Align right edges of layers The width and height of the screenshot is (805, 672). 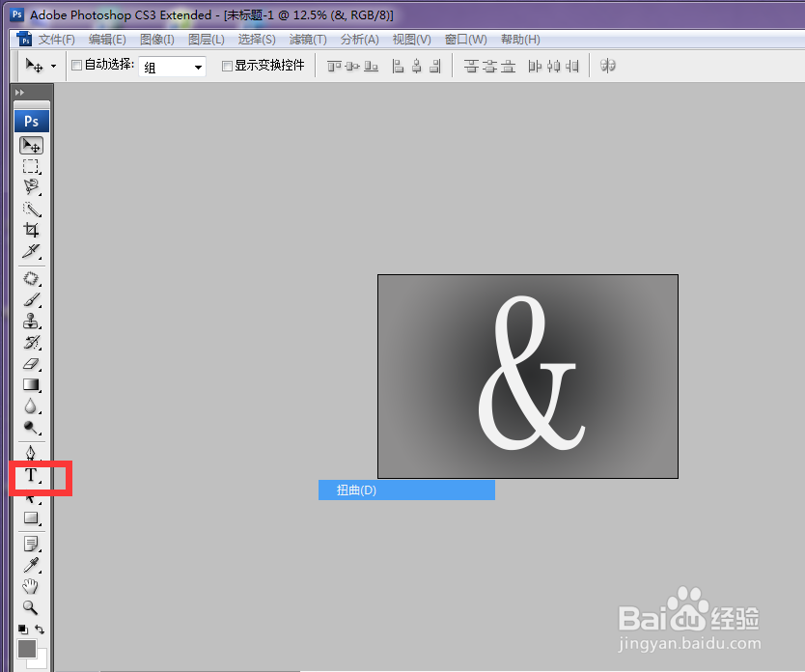tap(435, 66)
